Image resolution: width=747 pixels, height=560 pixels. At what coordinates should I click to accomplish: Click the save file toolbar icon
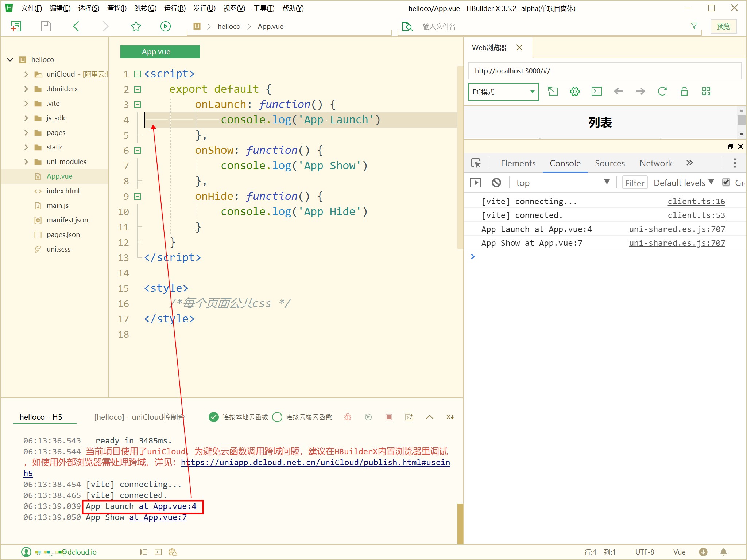click(46, 26)
